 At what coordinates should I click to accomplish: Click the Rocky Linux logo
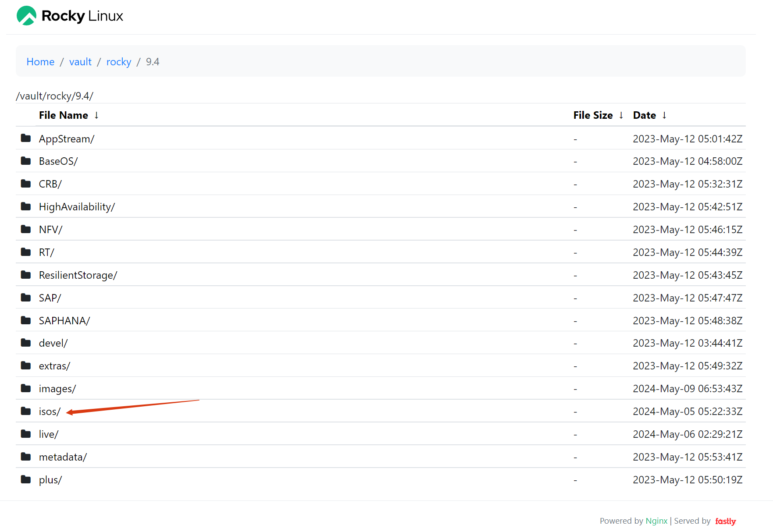point(70,16)
